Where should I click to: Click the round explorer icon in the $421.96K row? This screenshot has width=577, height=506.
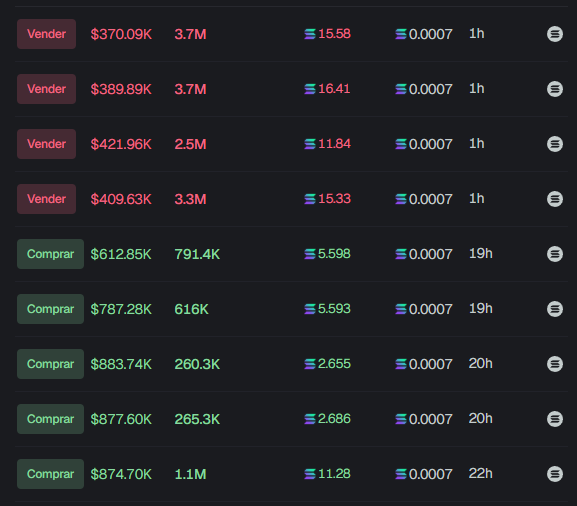click(x=555, y=144)
